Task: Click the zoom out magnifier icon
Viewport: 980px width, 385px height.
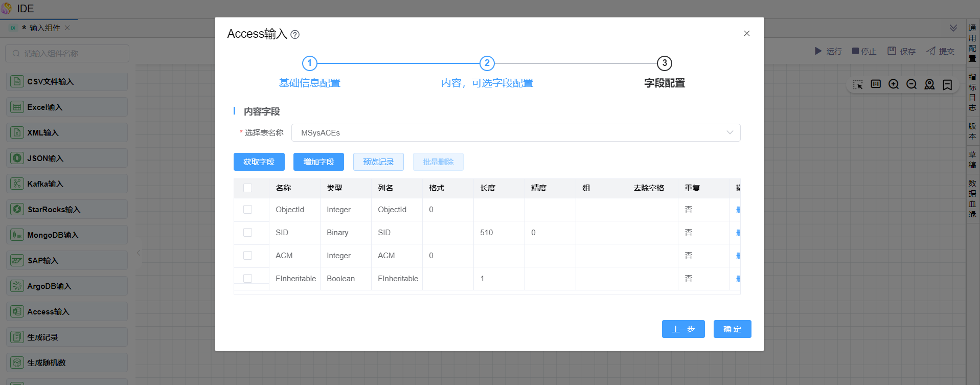Action: (911, 84)
